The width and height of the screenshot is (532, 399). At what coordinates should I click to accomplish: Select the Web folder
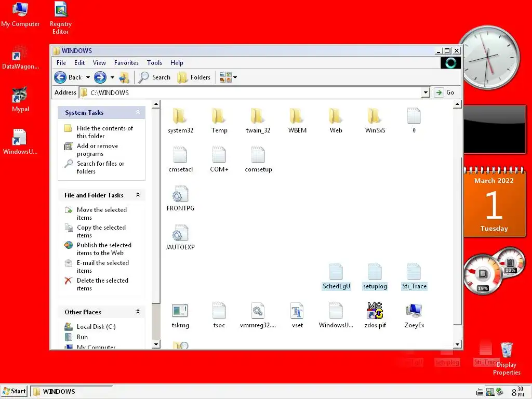point(336,121)
